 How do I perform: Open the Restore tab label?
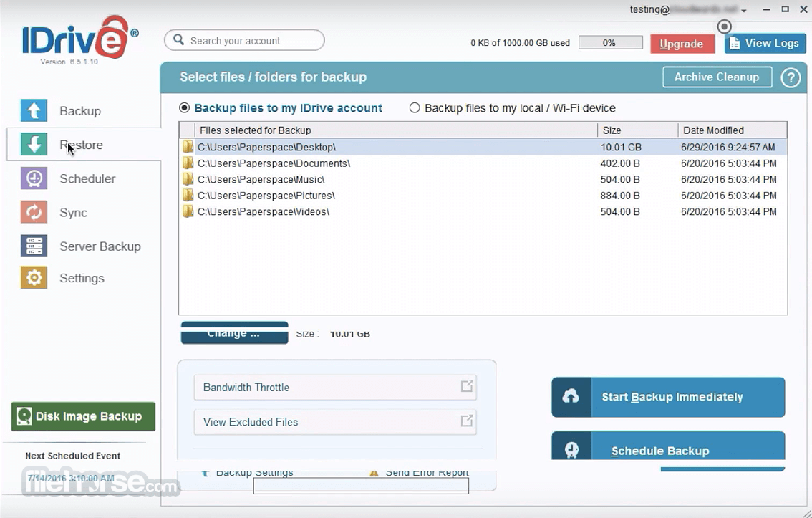point(82,145)
